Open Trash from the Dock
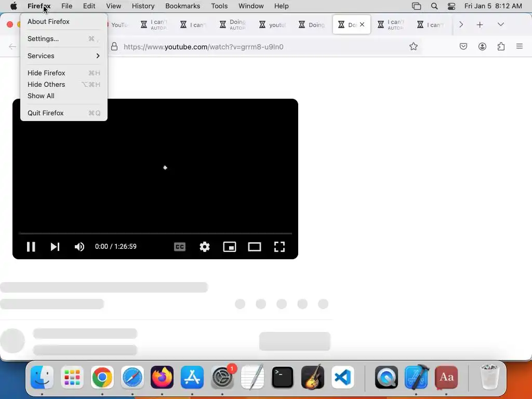The height and width of the screenshot is (399, 532). 489,377
